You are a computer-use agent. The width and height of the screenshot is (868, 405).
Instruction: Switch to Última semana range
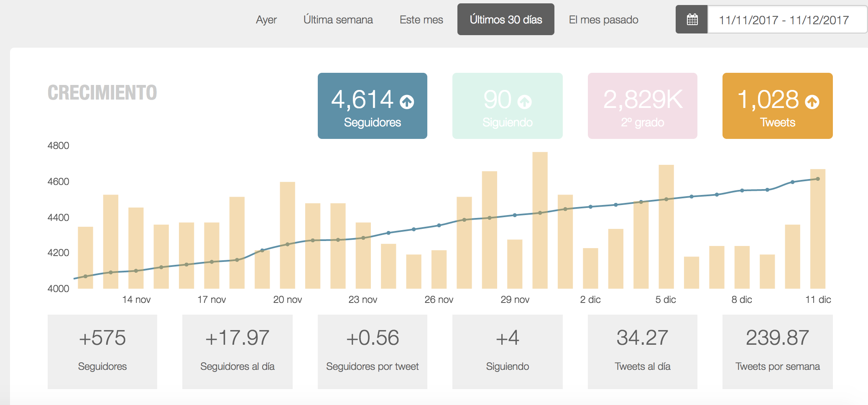point(338,20)
